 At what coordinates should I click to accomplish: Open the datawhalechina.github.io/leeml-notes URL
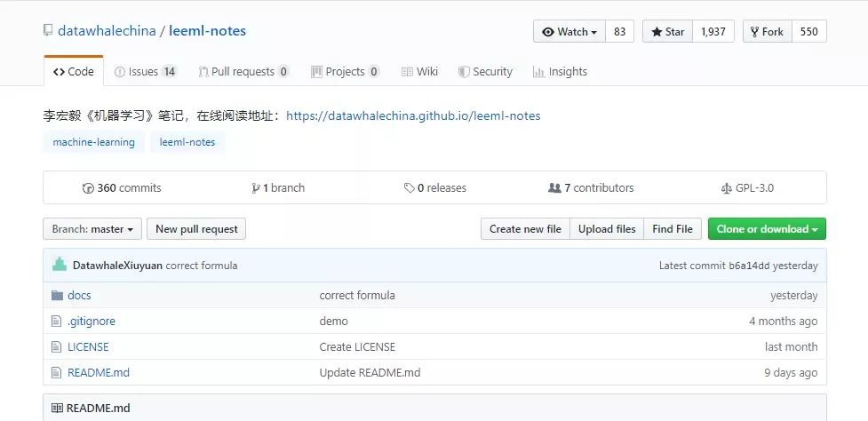[x=413, y=115]
